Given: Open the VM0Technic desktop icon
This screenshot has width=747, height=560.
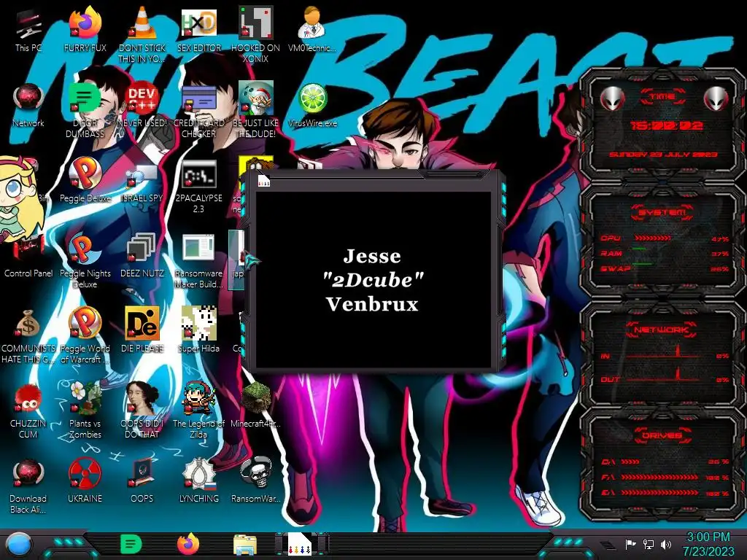Looking at the screenshot, I should tap(312, 29).
